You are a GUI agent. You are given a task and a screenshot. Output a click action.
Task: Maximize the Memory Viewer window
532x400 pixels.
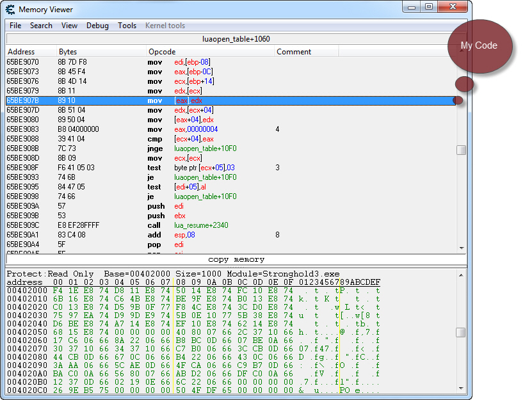tap(428, 7)
